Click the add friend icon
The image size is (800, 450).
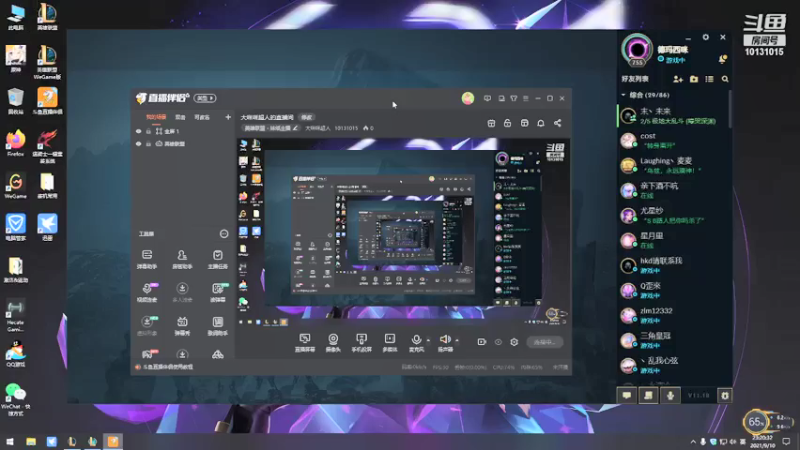coord(678,79)
